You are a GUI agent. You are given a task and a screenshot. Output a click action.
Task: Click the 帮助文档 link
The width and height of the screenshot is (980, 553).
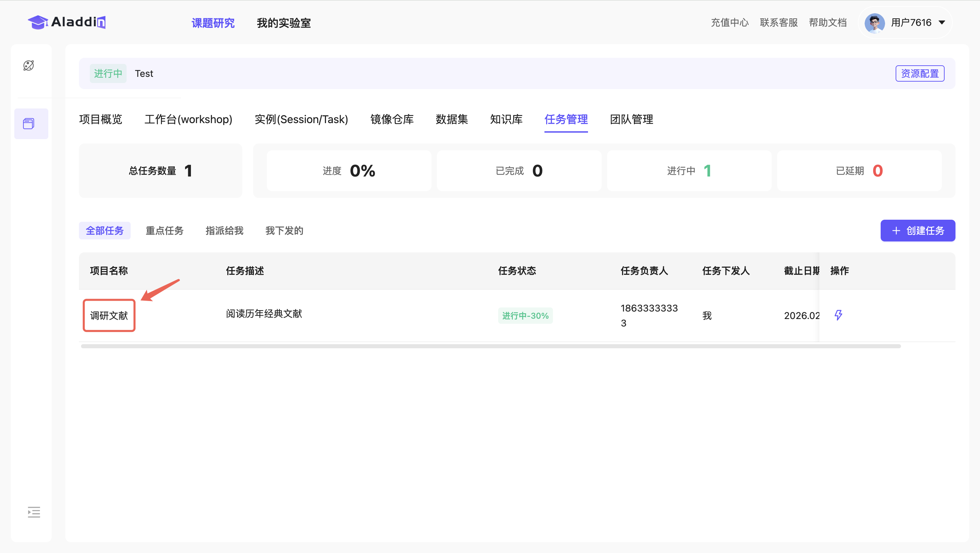click(828, 22)
